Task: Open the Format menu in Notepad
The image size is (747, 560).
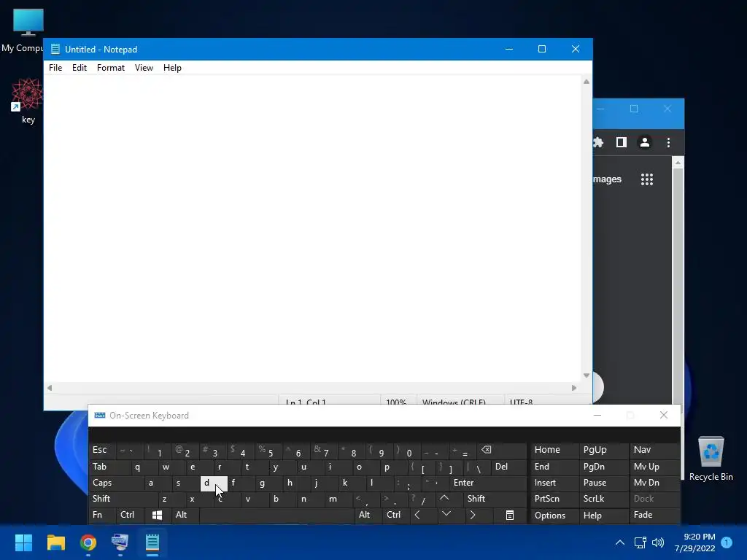Action: coord(111,68)
